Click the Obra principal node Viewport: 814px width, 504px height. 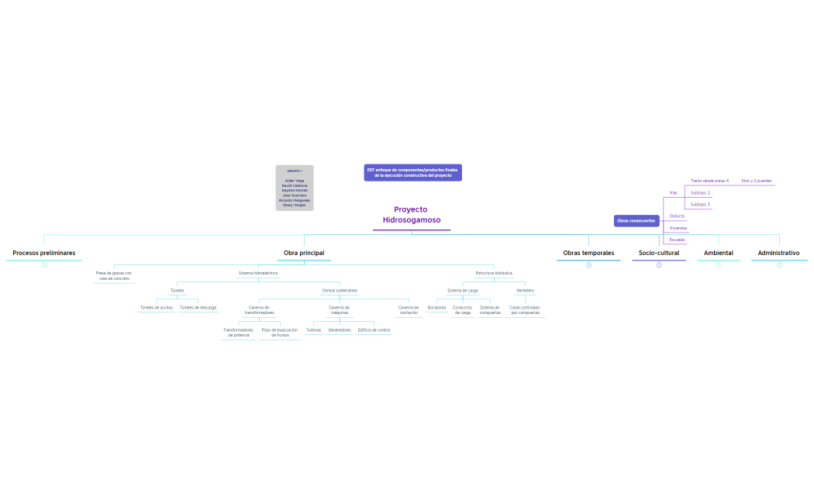(304, 253)
